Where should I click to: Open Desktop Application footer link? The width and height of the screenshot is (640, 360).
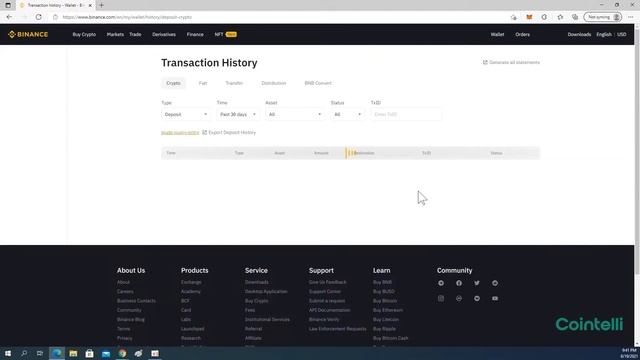266,291
